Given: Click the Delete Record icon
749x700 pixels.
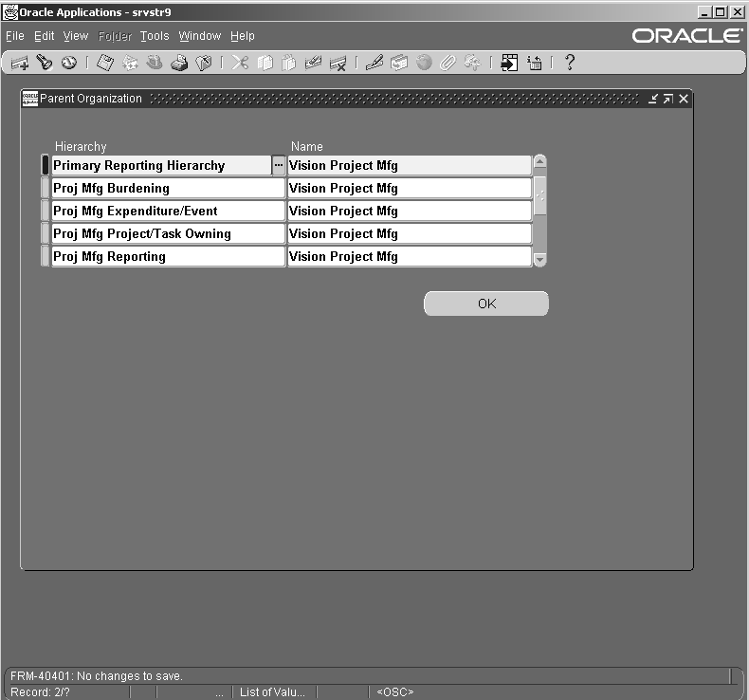Looking at the screenshot, I should pos(338,63).
